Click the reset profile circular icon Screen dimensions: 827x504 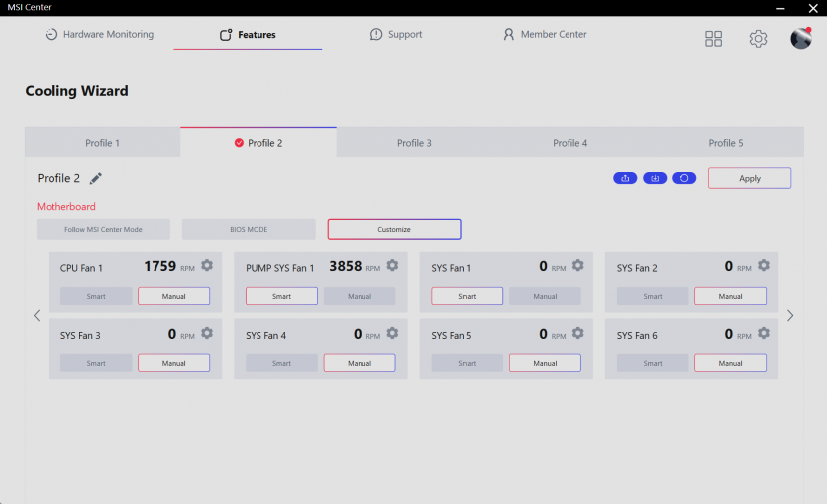684,178
